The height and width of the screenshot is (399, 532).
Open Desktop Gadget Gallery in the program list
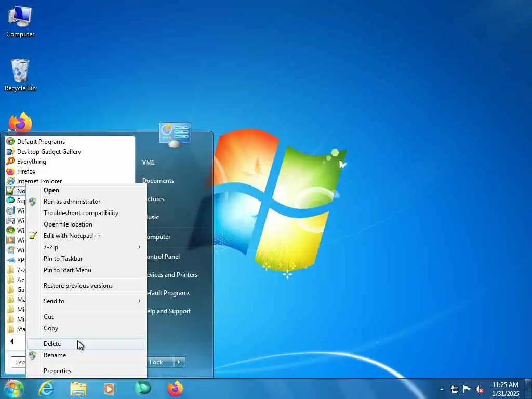click(x=70, y=151)
